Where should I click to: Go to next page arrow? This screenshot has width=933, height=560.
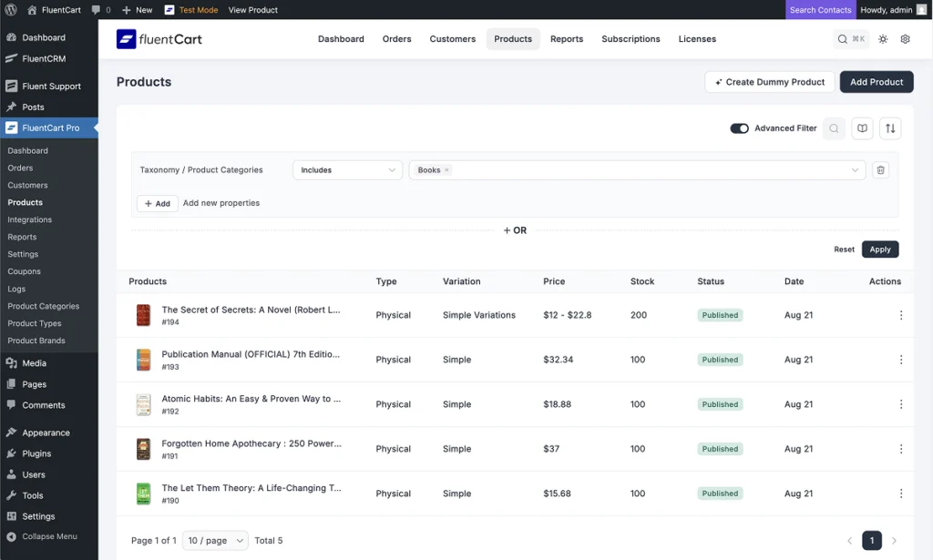point(894,540)
